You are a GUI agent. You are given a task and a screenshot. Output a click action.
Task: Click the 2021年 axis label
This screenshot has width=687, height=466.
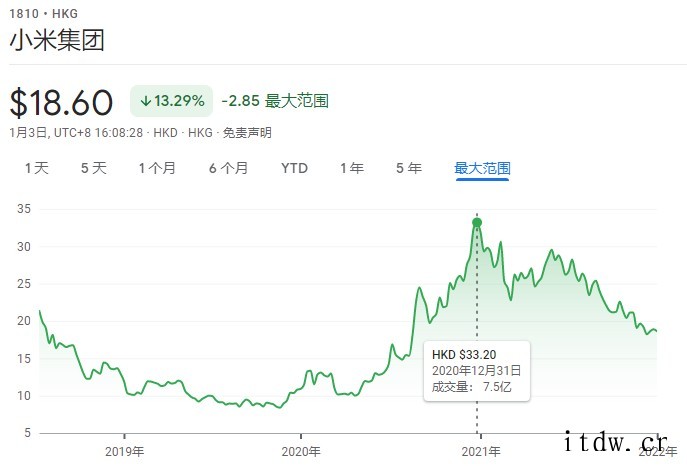point(481,452)
